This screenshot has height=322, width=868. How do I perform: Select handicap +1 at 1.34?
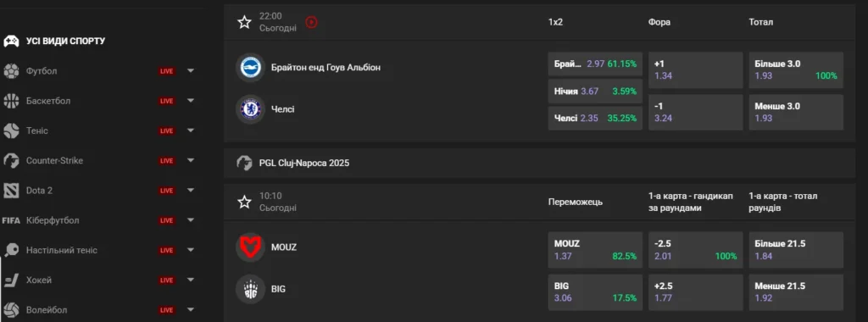[x=695, y=70]
